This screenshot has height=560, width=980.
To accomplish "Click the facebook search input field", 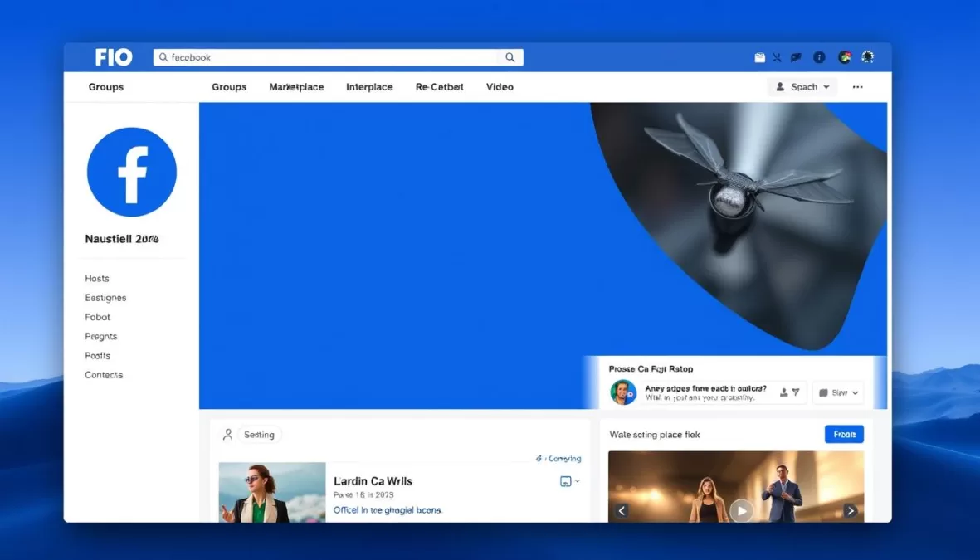I will [332, 56].
